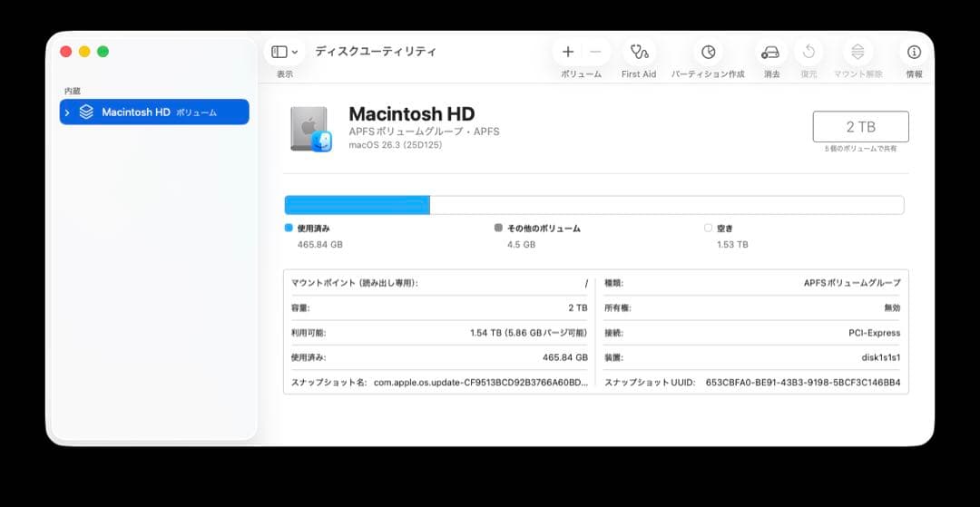Click the snapshot UUID 653CBFA0 value
The image size is (980, 507).
point(803,382)
